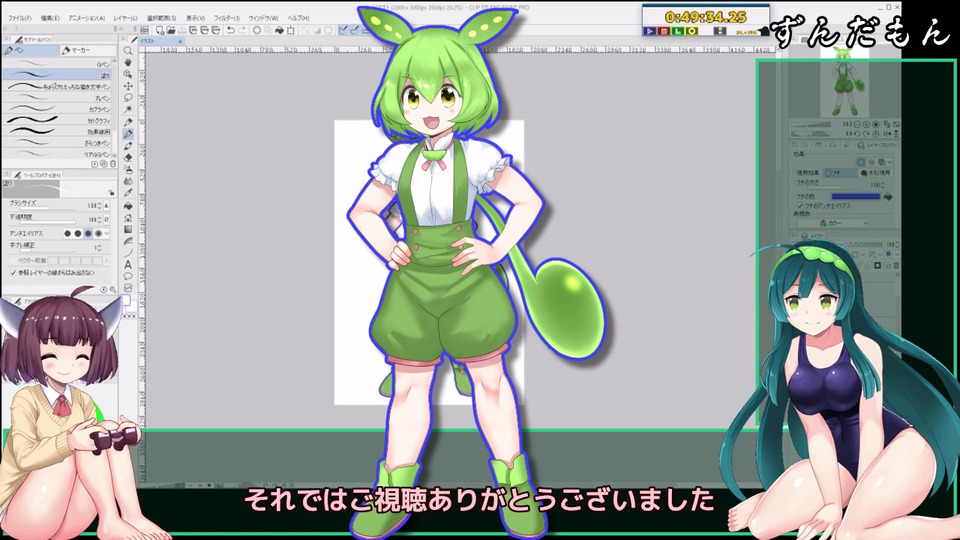Click the Open file folder icon

point(171,30)
